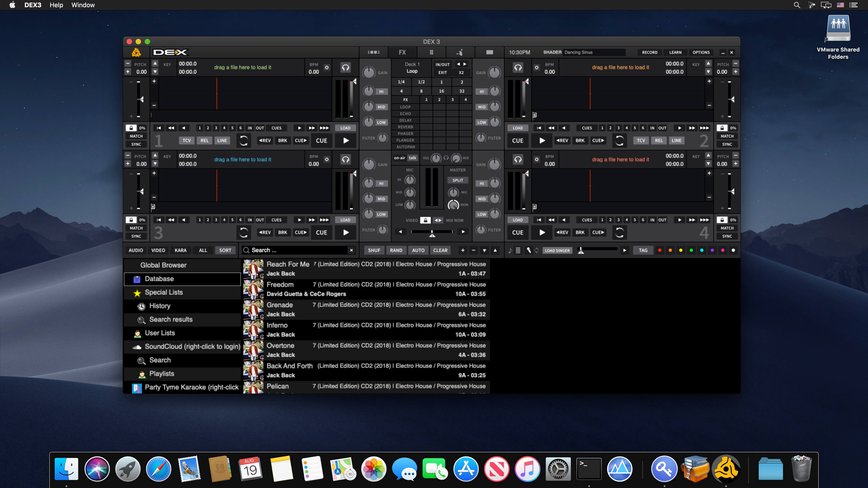Click the SoundCloud icon in the sidebar
868x488 pixels.
point(137,347)
